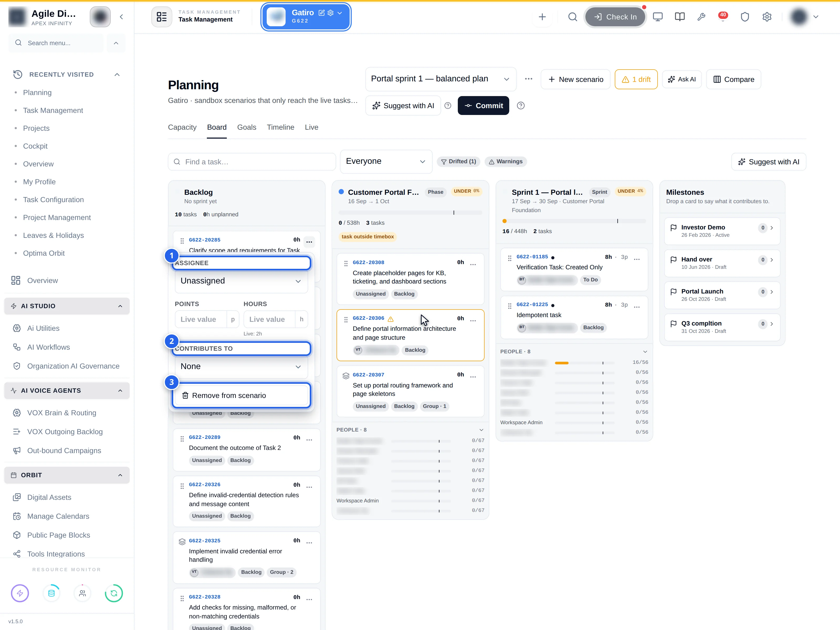Open scenario more options ellipsis
The image size is (840, 630).
pyautogui.click(x=529, y=79)
